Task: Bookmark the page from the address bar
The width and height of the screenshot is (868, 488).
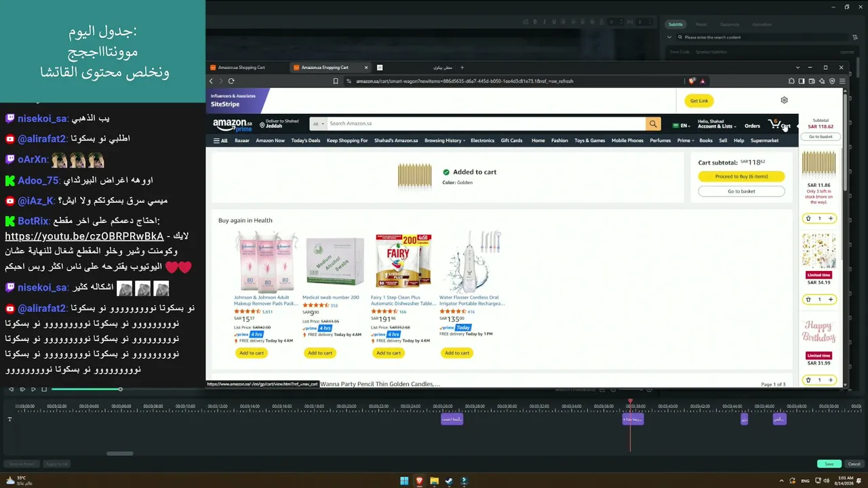Action: click(x=335, y=81)
